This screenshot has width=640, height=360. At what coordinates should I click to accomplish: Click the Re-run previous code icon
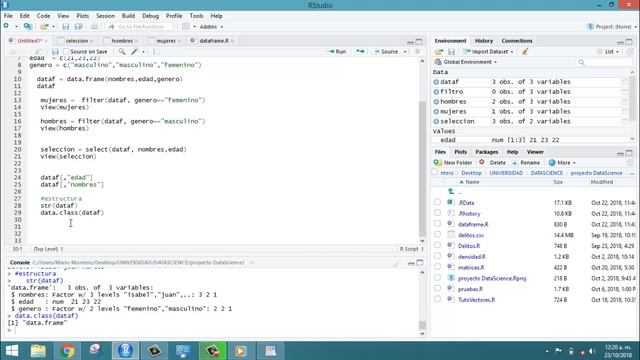360,52
